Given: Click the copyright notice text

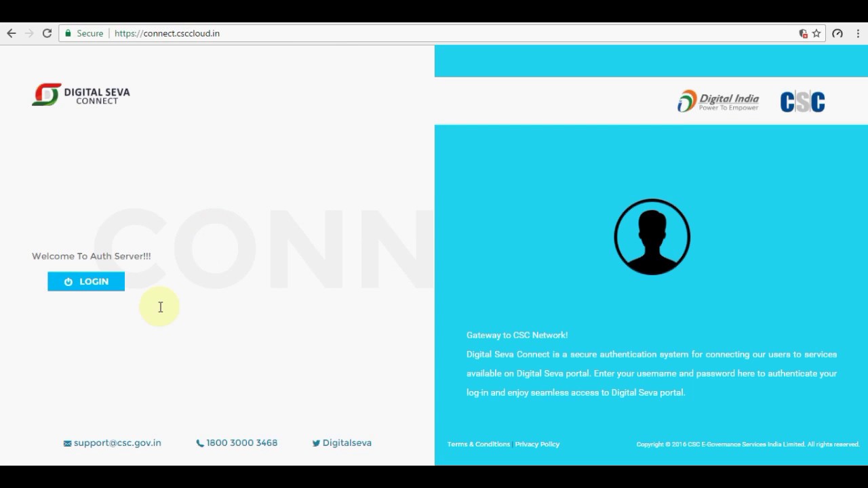Looking at the screenshot, I should (748, 445).
